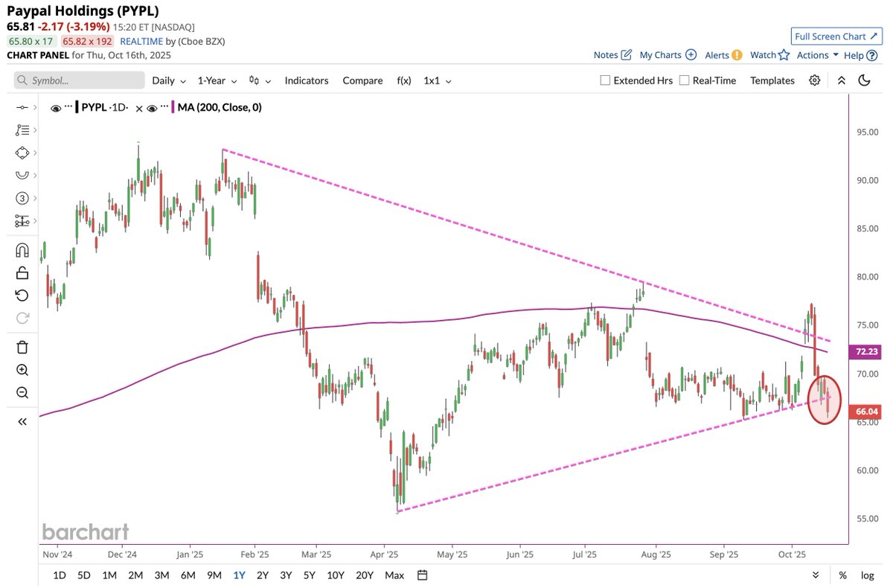
Task: Click the MA (200, Close, 0) label
Action: (x=220, y=108)
